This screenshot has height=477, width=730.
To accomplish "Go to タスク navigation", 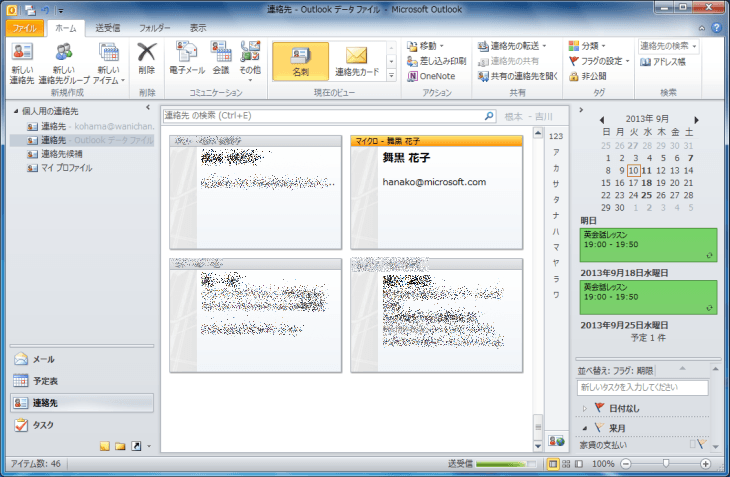I will 81,425.
